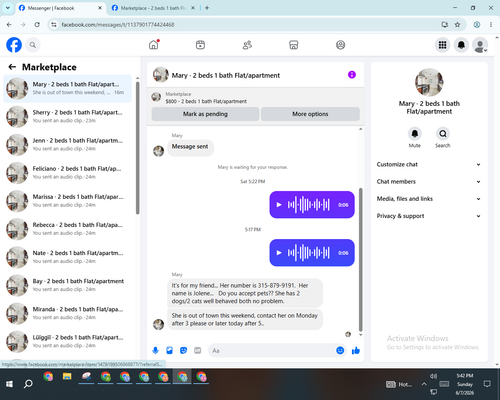The image size is (500, 400).
Task: Record a voice clip microphone icon
Action: click(155, 350)
